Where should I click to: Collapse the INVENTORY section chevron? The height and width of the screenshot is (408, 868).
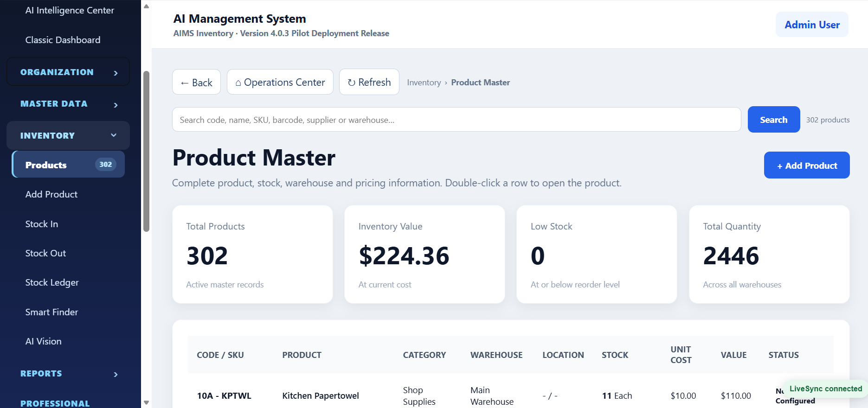pos(114,135)
